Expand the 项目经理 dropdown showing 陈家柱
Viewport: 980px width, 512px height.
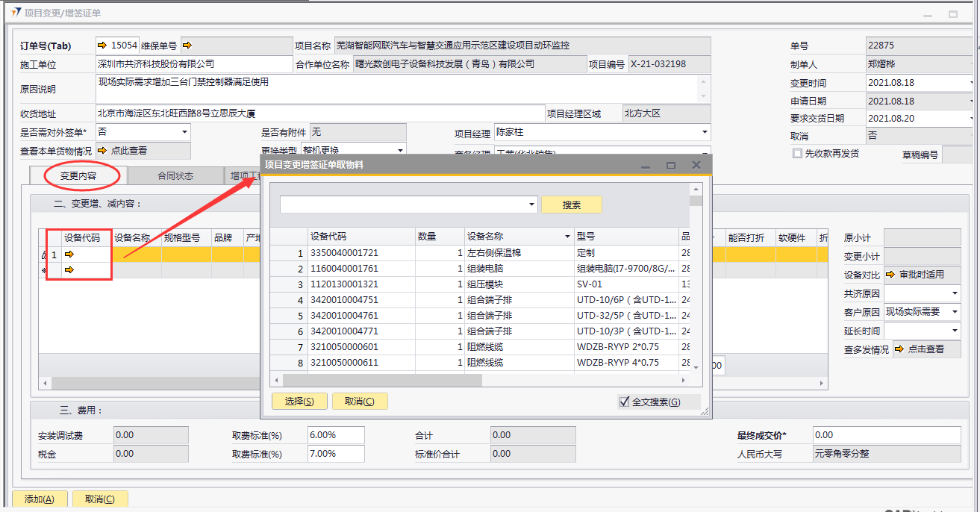pyautogui.click(x=705, y=133)
